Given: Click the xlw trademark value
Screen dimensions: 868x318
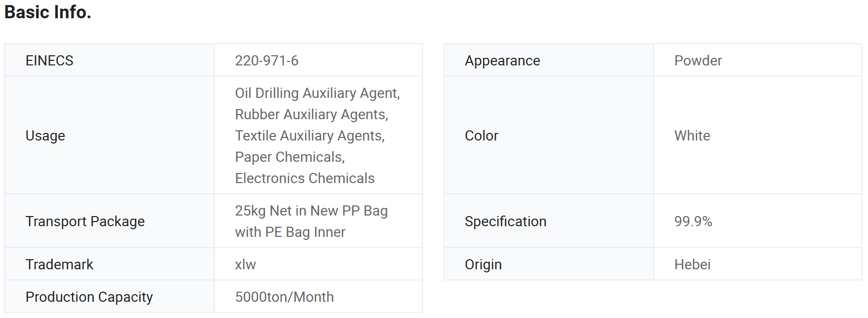Looking at the screenshot, I should [x=245, y=264].
